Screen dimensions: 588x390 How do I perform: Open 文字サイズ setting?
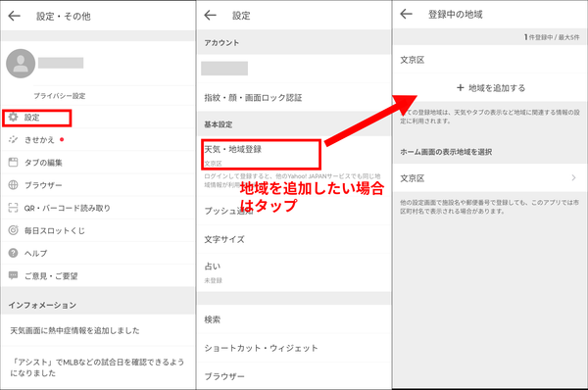click(x=294, y=239)
